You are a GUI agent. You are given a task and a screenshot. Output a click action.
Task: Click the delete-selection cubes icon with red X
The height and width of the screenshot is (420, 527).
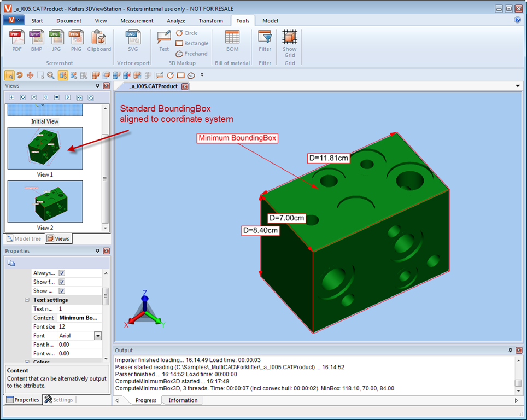coord(127,75)
